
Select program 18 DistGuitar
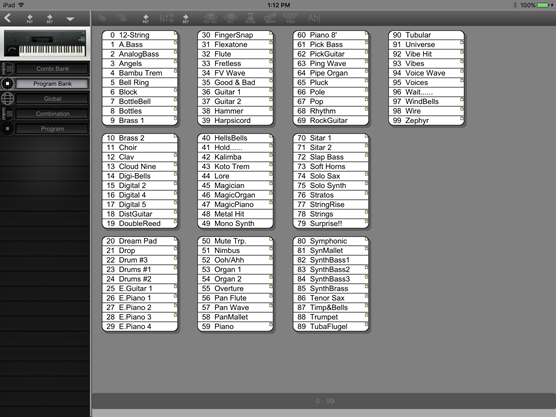point(140,214)
